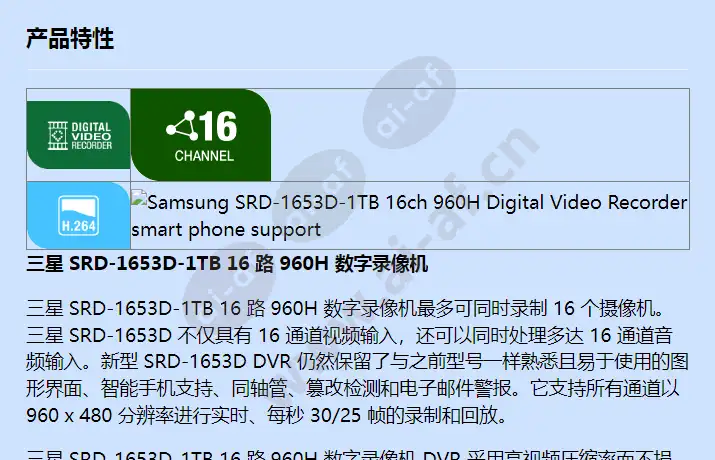715x460 pixels.
Task: Click the 16 Channel green badge
Action: pyautogui.click(x=201, y=135)
